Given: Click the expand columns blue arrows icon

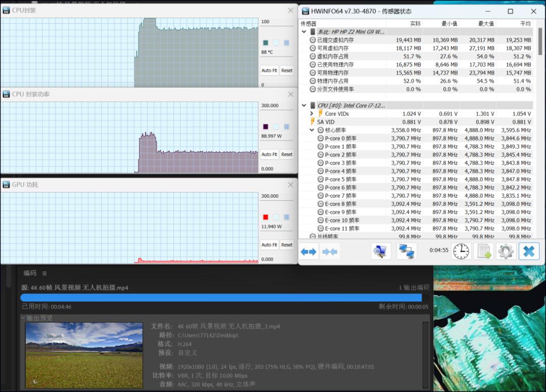Looking at the screenshot, I should (308, 251).
